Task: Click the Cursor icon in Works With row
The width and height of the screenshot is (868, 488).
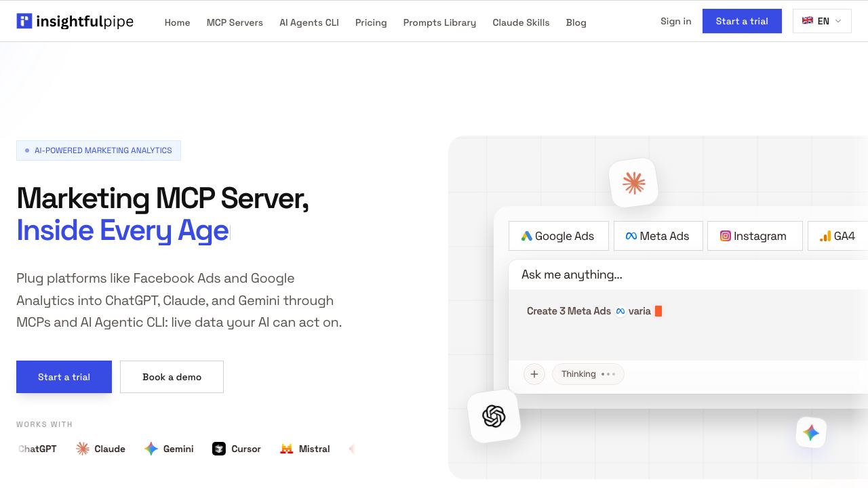Action: [x=219, y=449]
